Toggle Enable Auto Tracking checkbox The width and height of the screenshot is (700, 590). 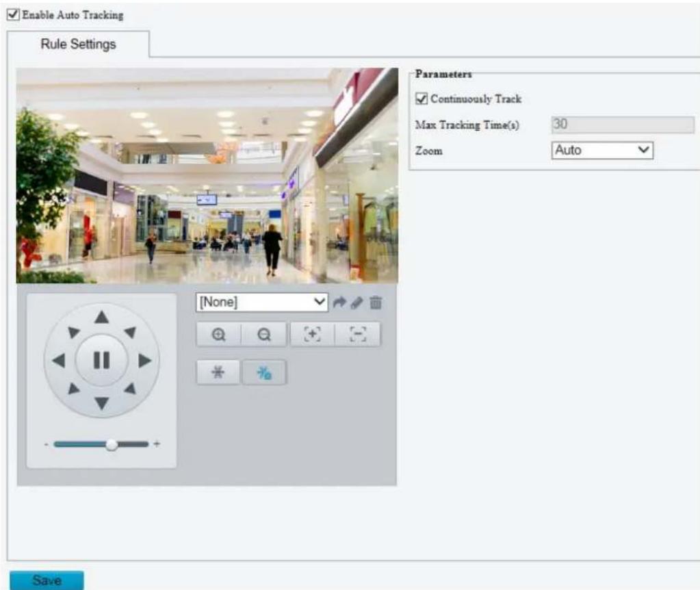14,14
